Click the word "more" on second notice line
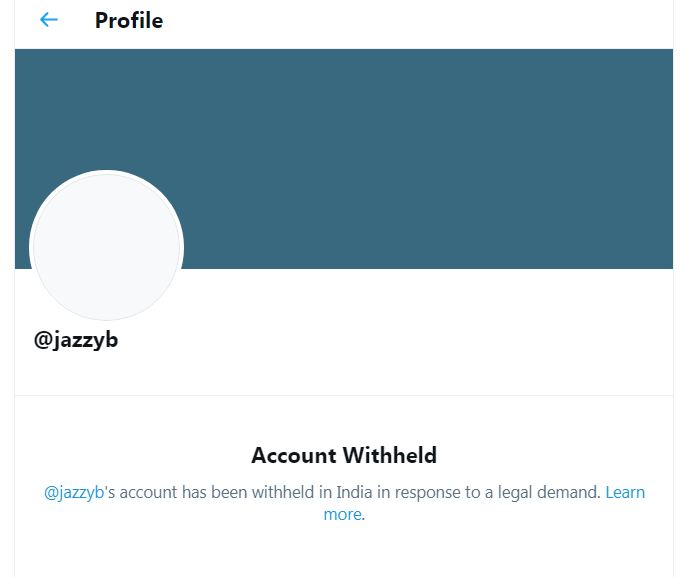Image resolution: width=698 pixels, height=577 pixels. pyautogui.click(x=342, y=514)
